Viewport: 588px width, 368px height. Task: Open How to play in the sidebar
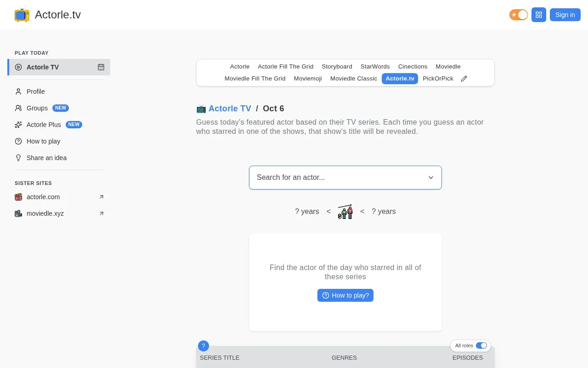pyautogui.click(x=59, y=141)
